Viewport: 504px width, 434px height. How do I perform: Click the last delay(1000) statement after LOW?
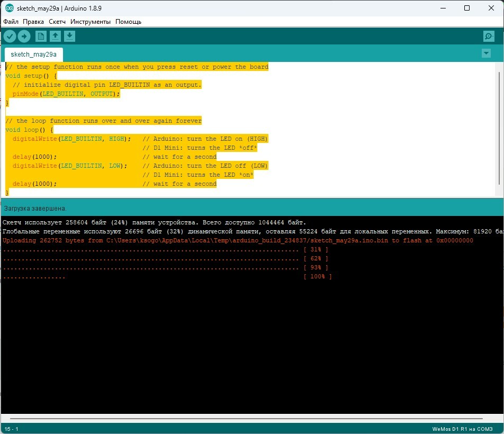35,184
